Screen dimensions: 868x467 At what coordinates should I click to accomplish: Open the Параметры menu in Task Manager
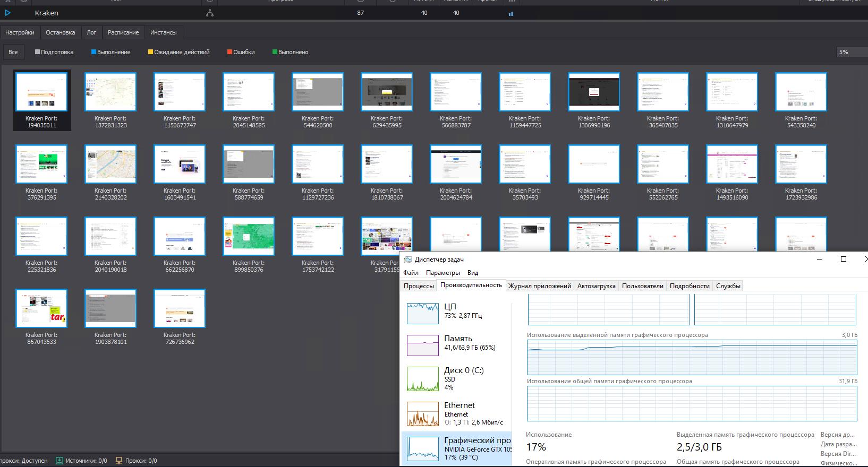point(442,273)
